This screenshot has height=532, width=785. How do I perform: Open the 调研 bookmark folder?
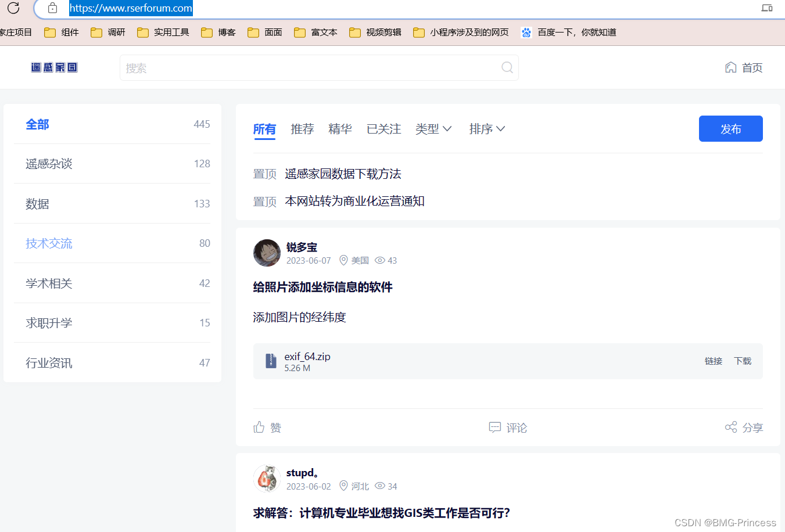(x=108, y=33)
